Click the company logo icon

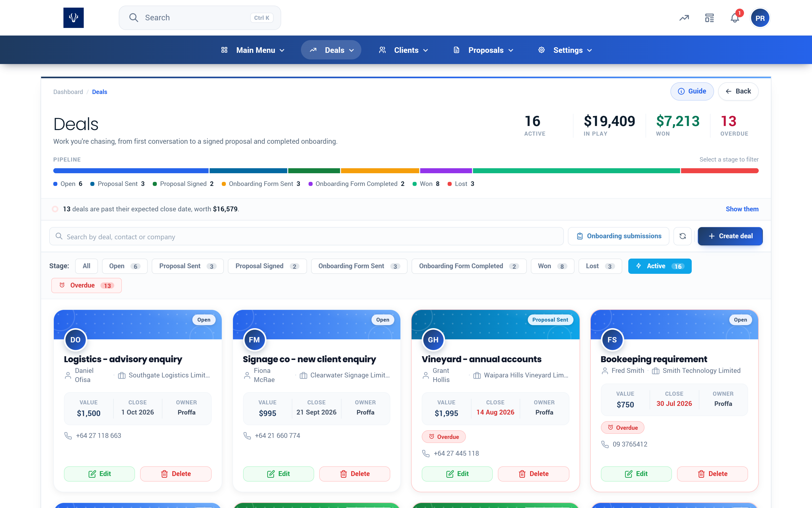[74, 18]
